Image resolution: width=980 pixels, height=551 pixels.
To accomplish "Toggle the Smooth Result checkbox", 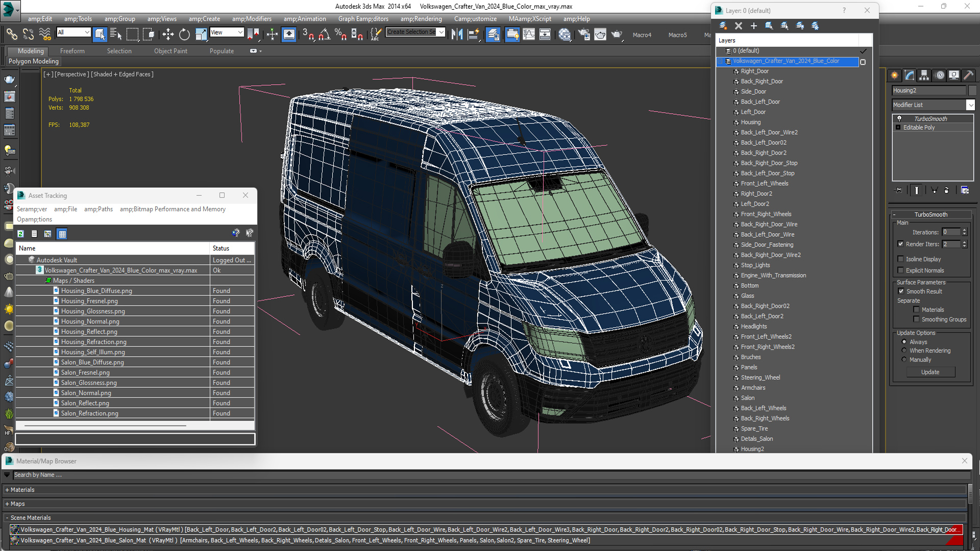I will click(x=901, y=291).
